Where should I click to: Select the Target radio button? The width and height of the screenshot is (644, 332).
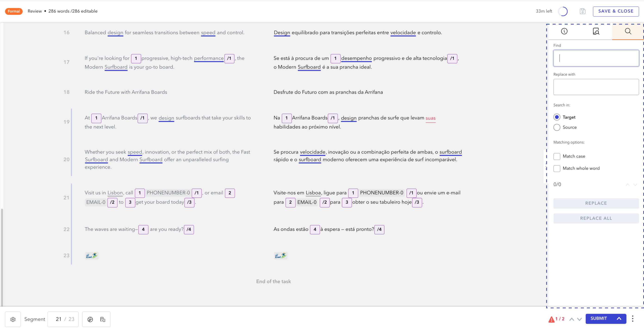pos(557,117)
